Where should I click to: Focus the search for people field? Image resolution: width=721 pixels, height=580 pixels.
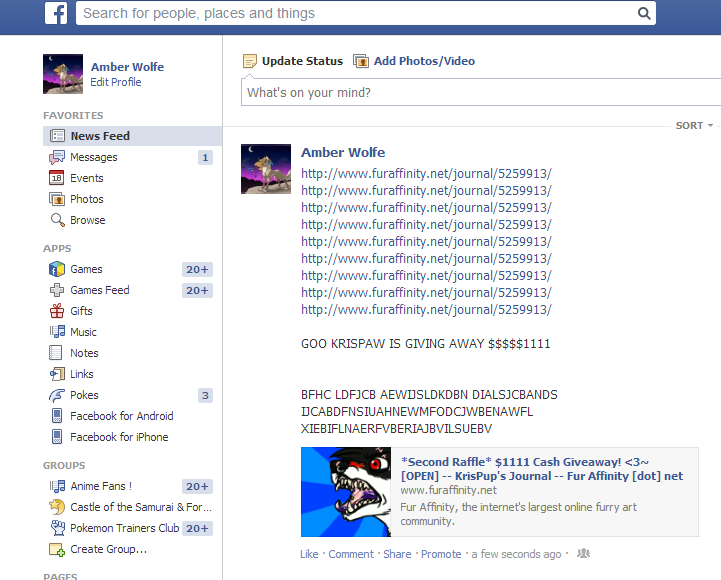tap(366, 13)
